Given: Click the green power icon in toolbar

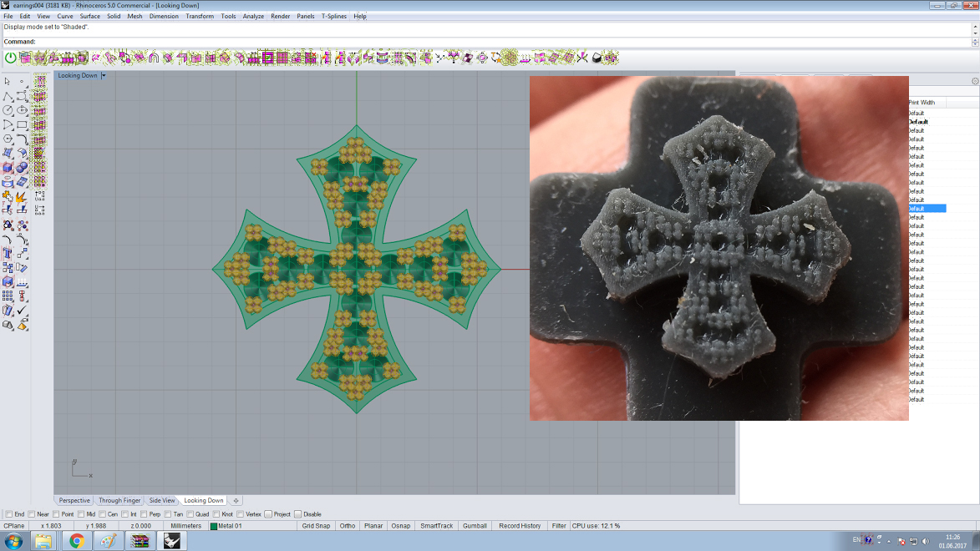Looking at the screenshot, I should 11,58.
